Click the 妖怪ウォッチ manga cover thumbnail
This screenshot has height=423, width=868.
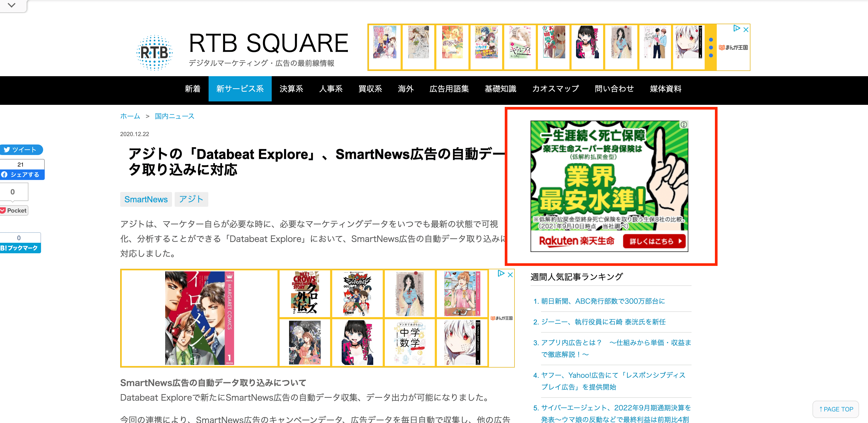coord(357,293)
